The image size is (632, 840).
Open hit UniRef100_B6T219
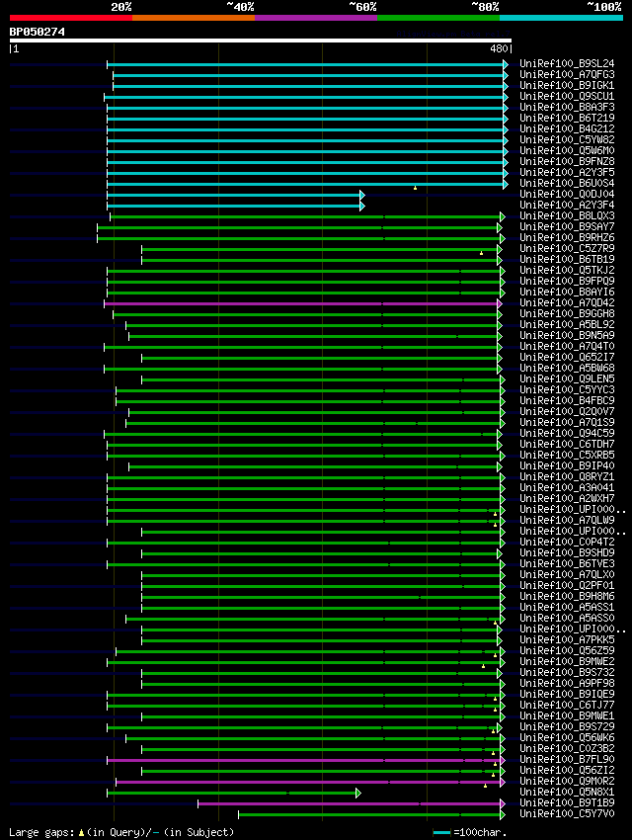point(567,118)
